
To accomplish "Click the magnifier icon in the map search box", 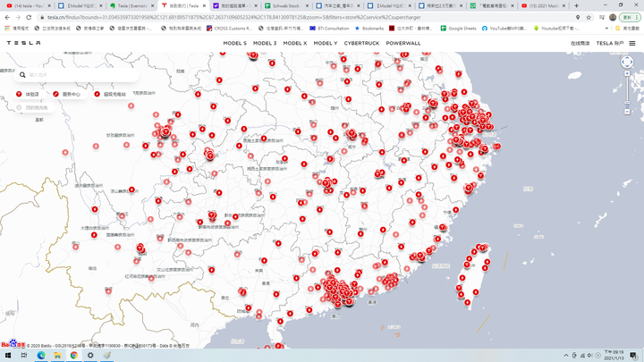I will point(22,75).
